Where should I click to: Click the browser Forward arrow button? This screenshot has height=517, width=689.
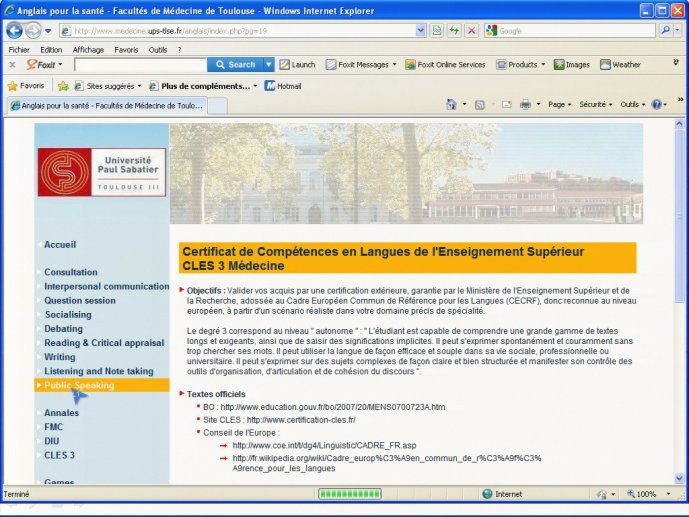[33, 31]
